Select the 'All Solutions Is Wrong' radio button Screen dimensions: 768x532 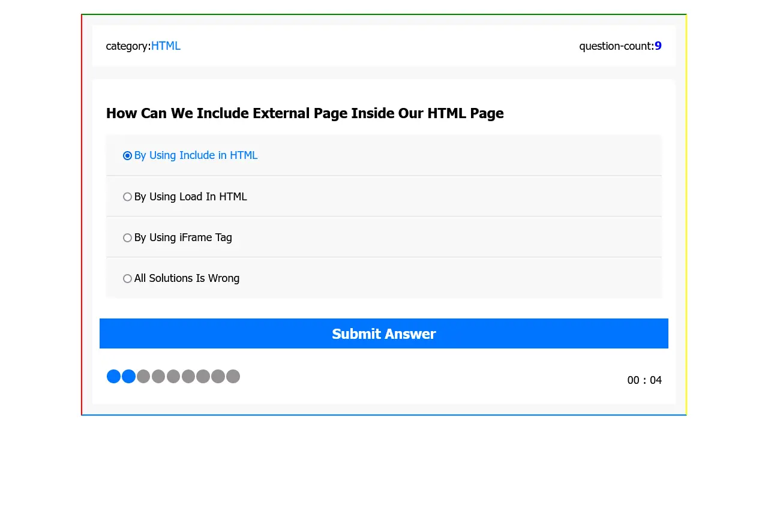pyautogui.click(x=127, y=279)
